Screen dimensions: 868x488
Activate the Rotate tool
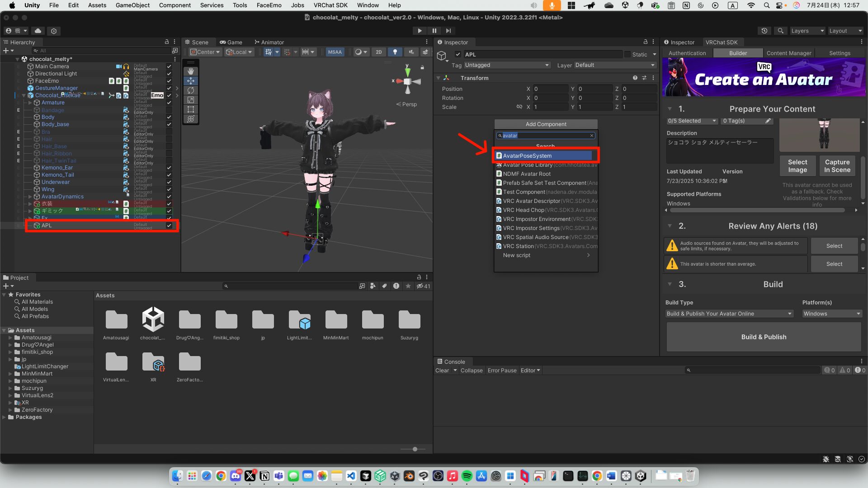pos(190,90)
